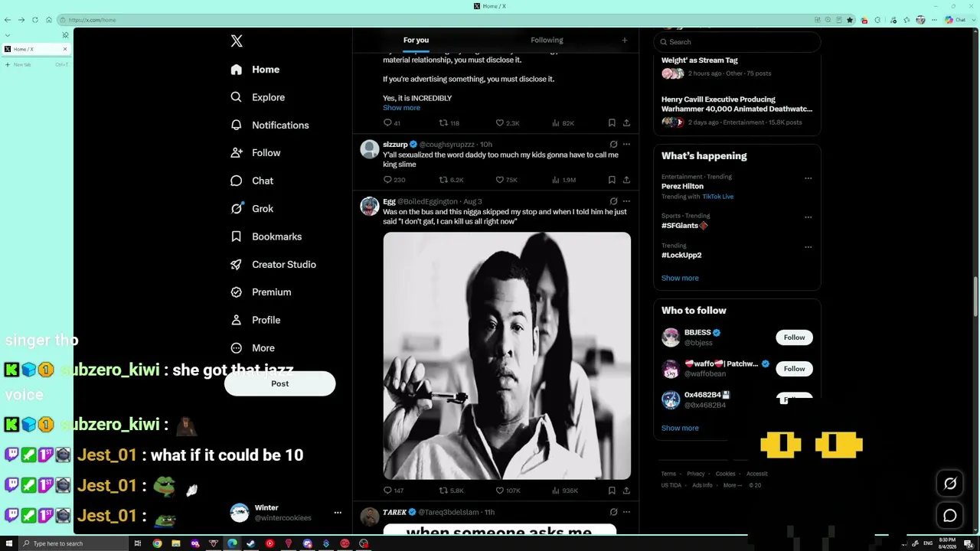Open the Follow page in the sidebar

[256, 153]
